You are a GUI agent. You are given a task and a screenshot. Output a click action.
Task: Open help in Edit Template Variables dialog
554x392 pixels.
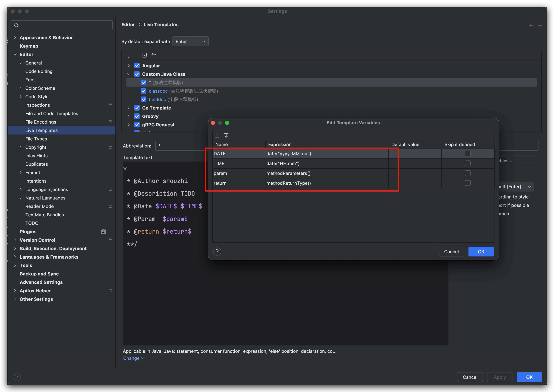point(217,252)
